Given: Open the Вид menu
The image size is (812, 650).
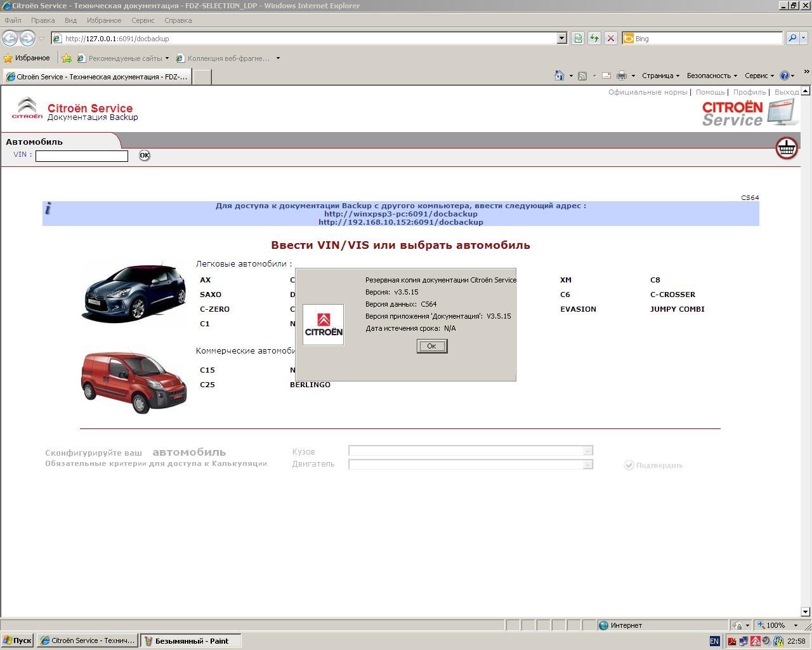Looking at the screenshot, I should 70,20.
